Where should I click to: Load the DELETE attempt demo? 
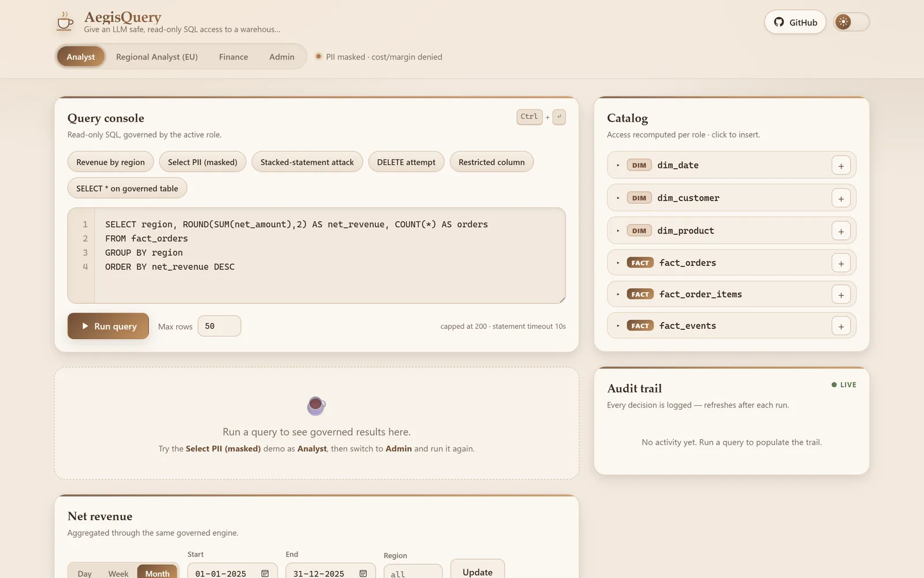(x=406, y=162)
